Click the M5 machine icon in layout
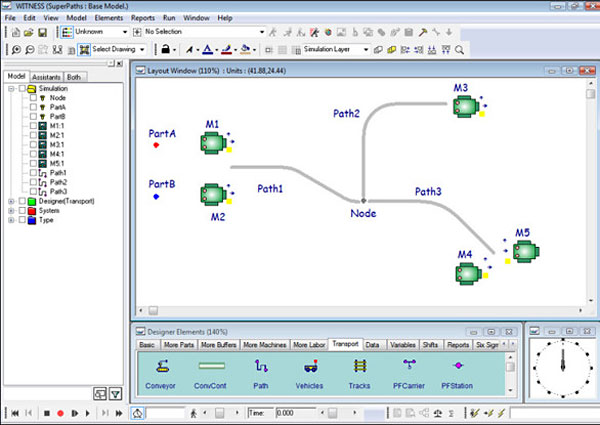The image size is (600, 425). (526, 252)
